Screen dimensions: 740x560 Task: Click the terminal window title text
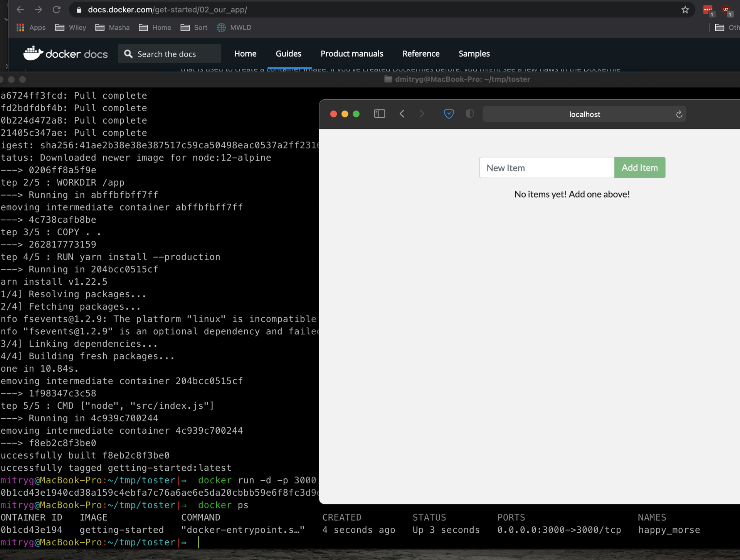click(x=462, y=79)
